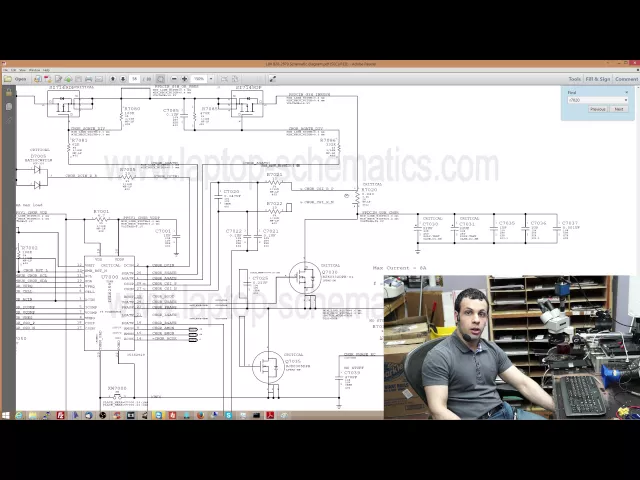Screen dimensions: 640x480
Task: Click the Windows Start button
Action: point(6,416)
